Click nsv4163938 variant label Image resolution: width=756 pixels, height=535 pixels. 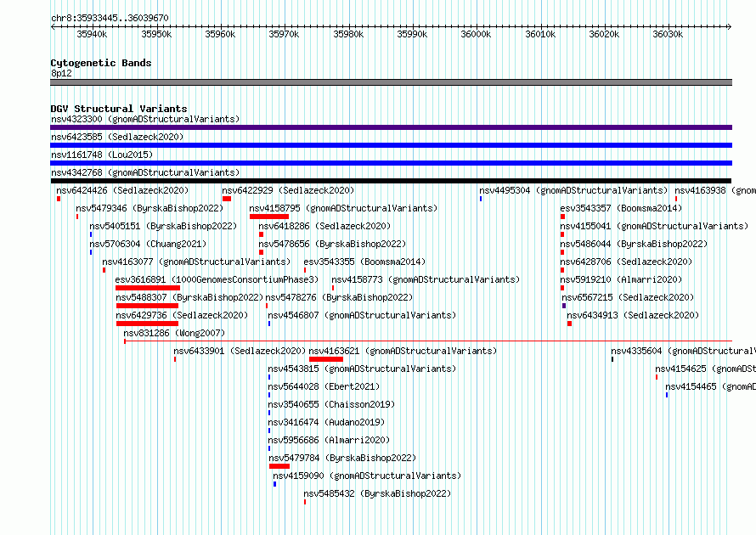click(x=715, y=190)
